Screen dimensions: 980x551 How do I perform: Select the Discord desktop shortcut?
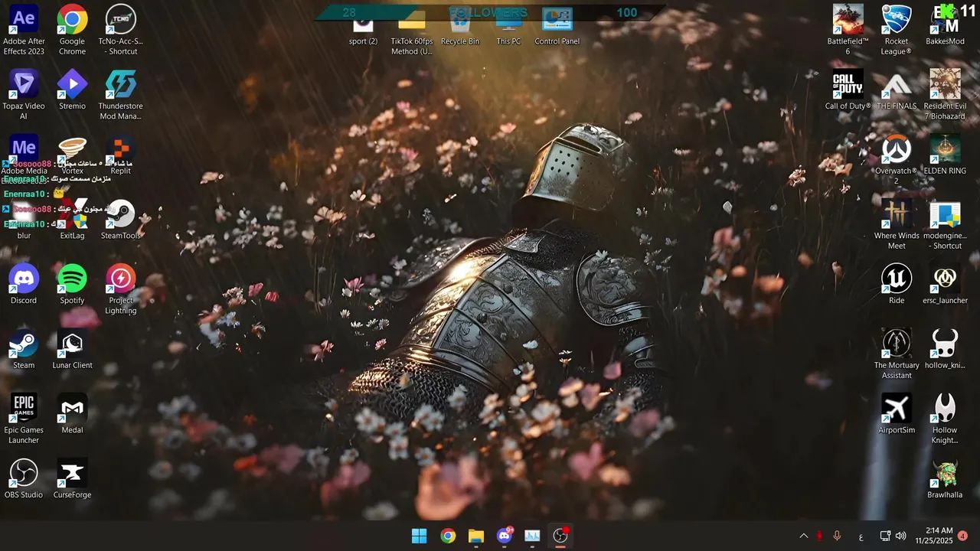(24, 285)
